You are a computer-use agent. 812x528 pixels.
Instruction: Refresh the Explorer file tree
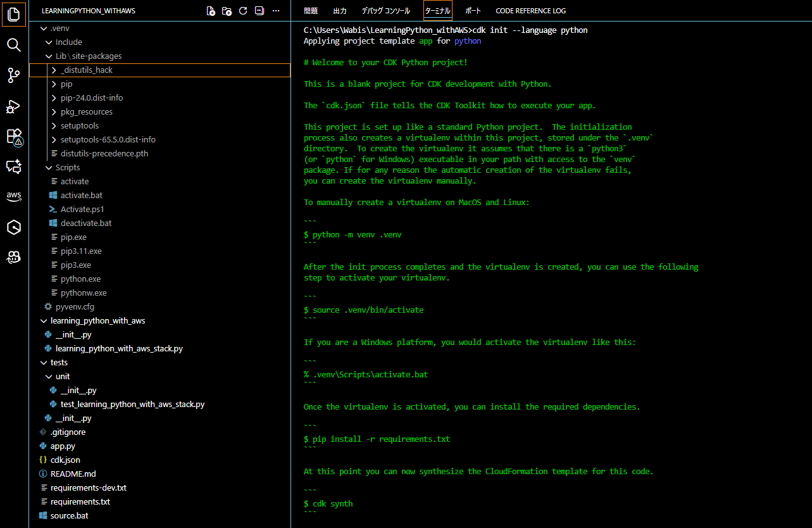pos(243,11)
